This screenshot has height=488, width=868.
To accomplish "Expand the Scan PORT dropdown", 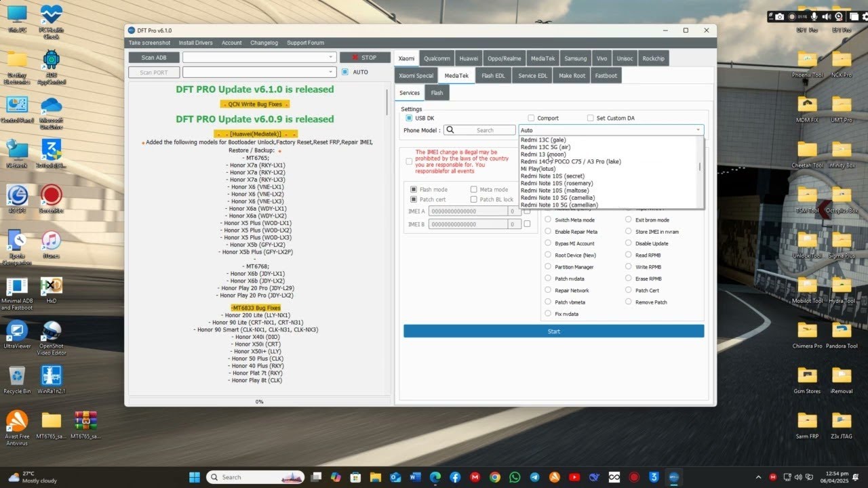I will [x=330, y=72].
